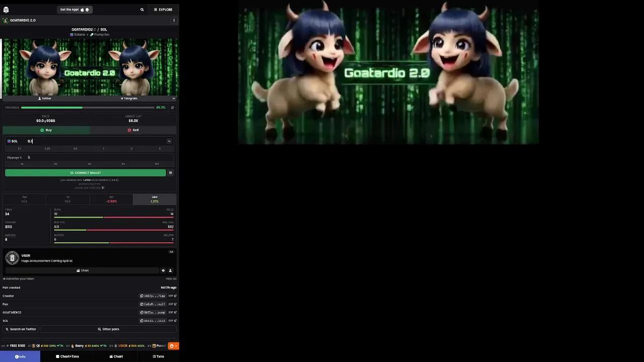Open SOL address in explorer (EXP)

tap(172, 321)
